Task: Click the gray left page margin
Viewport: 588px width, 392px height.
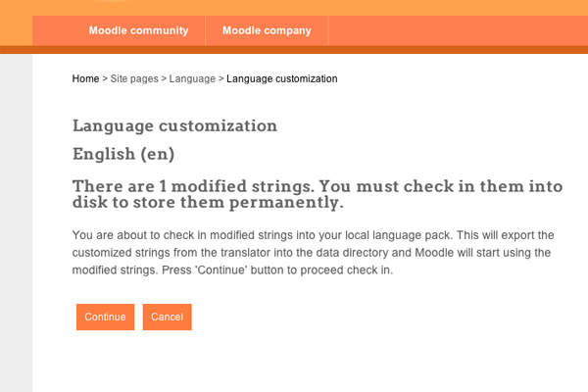Action: (x=16, y=223)
